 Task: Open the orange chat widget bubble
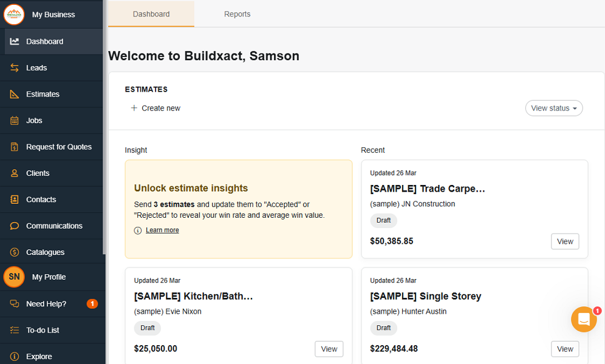[x=584, y=319]
